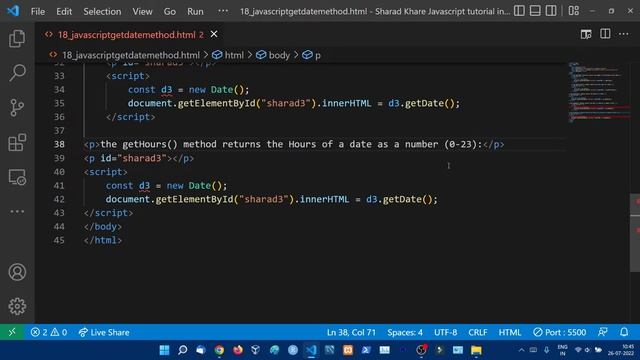Open the Go menu
The height and width of the screenshot is (360, 640).
point(170,11)
